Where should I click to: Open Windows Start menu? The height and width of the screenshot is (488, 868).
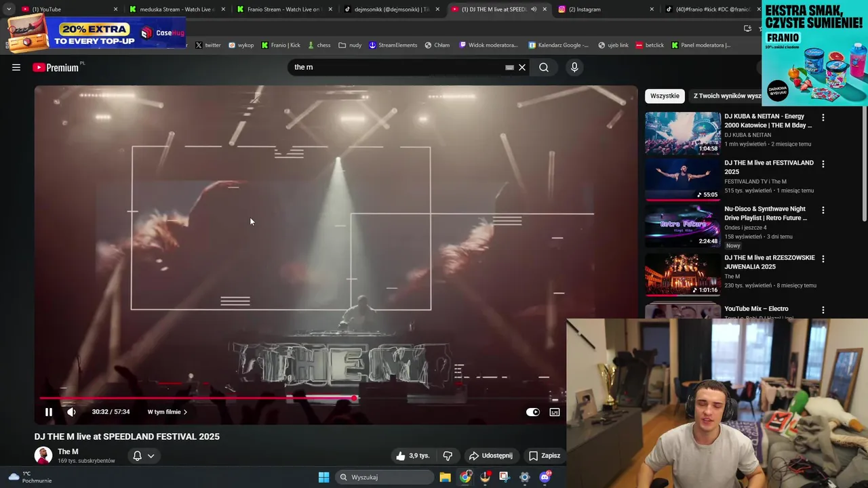click(x=323, y=477)
